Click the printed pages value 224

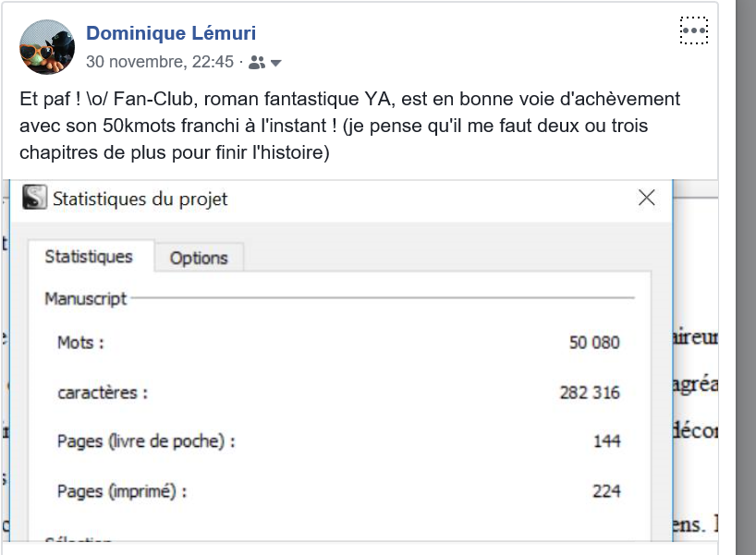click(606, 491)
